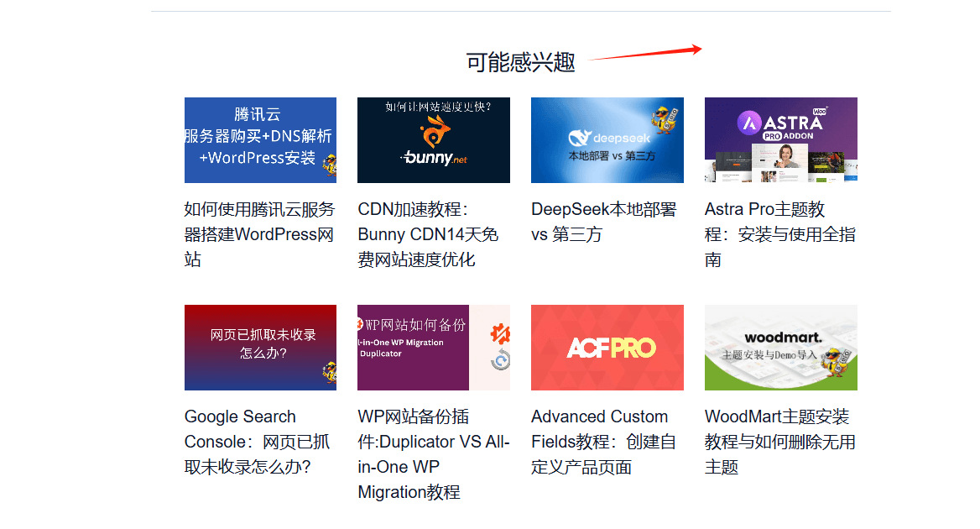Open the ACF PRO red thumbnail
This screenshot has width=980, height=529.
pyautogui.click(x=607, y=348)
